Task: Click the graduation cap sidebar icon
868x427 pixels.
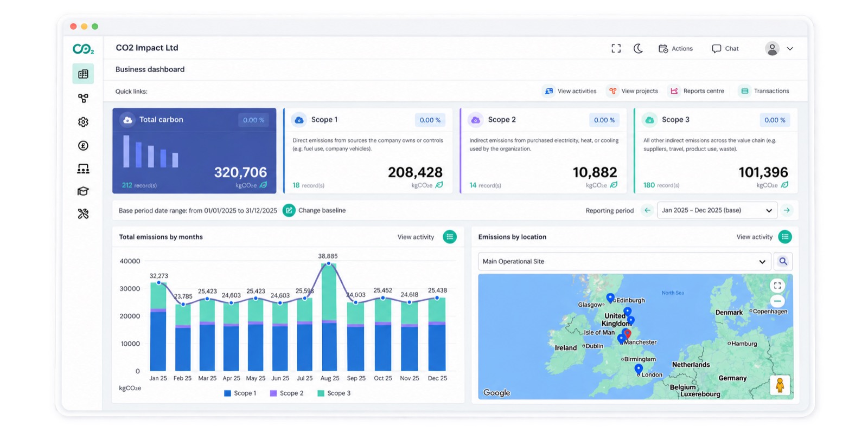Action: [x=83, y=191]
